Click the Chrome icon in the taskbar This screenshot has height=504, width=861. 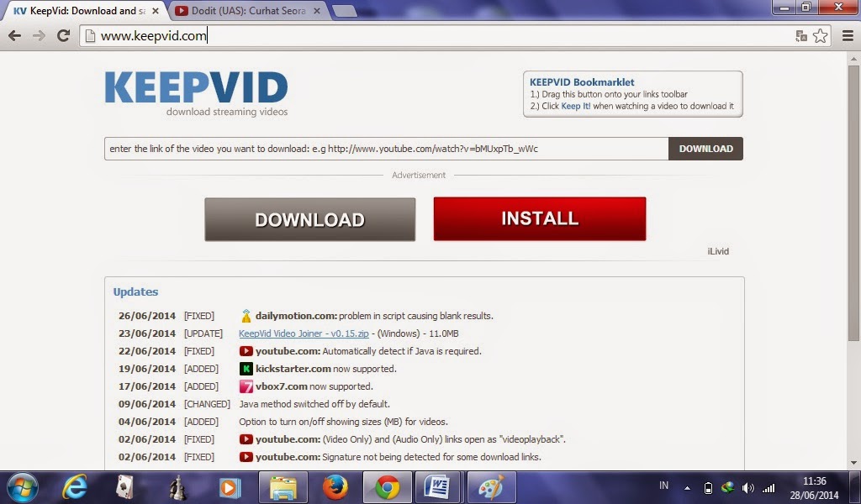[387, 487]
